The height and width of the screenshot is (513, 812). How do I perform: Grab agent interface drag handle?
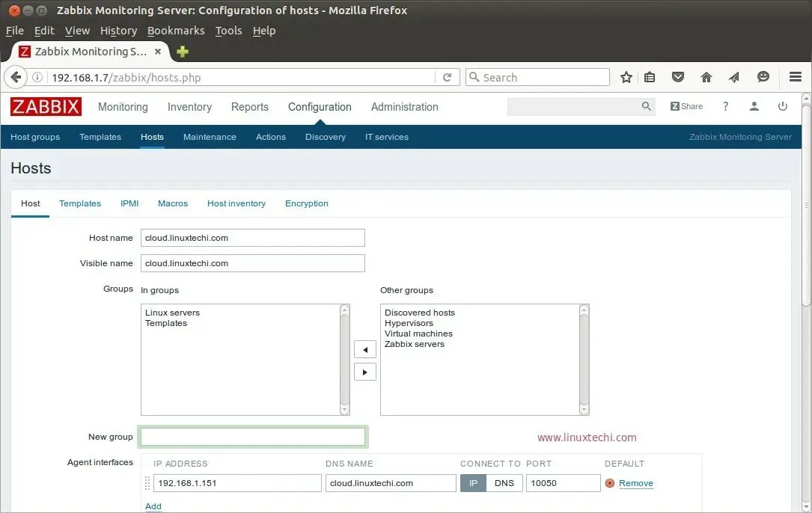coord(147,483)
